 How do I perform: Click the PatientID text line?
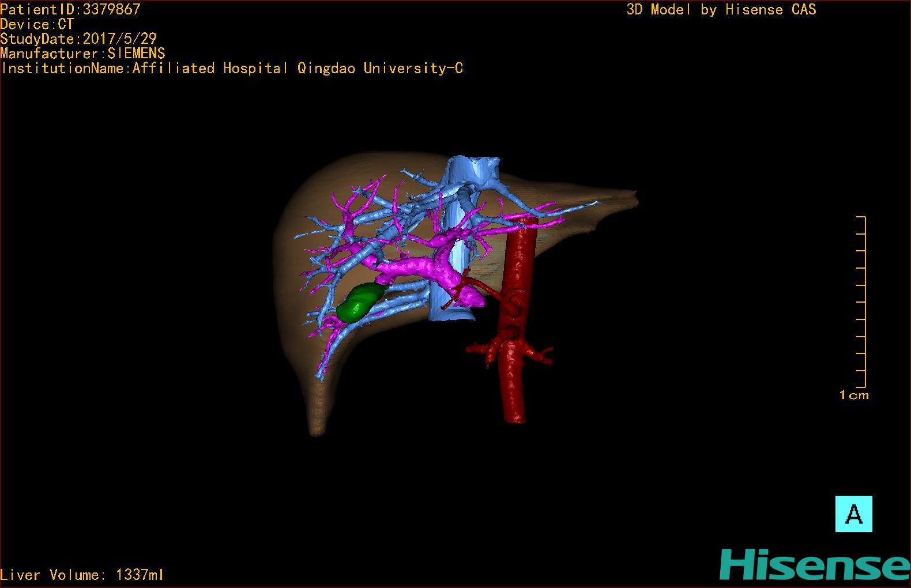70,9
